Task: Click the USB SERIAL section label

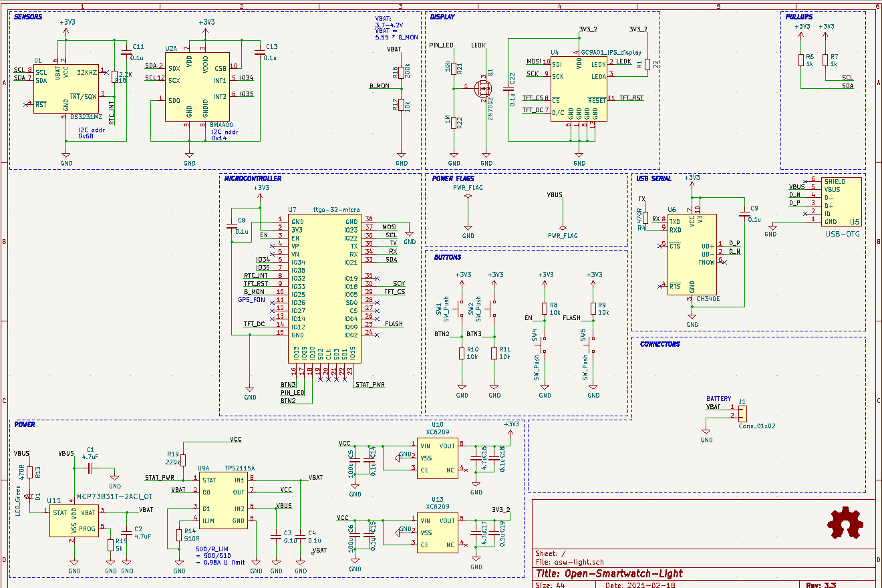Action: click(654, 178)
